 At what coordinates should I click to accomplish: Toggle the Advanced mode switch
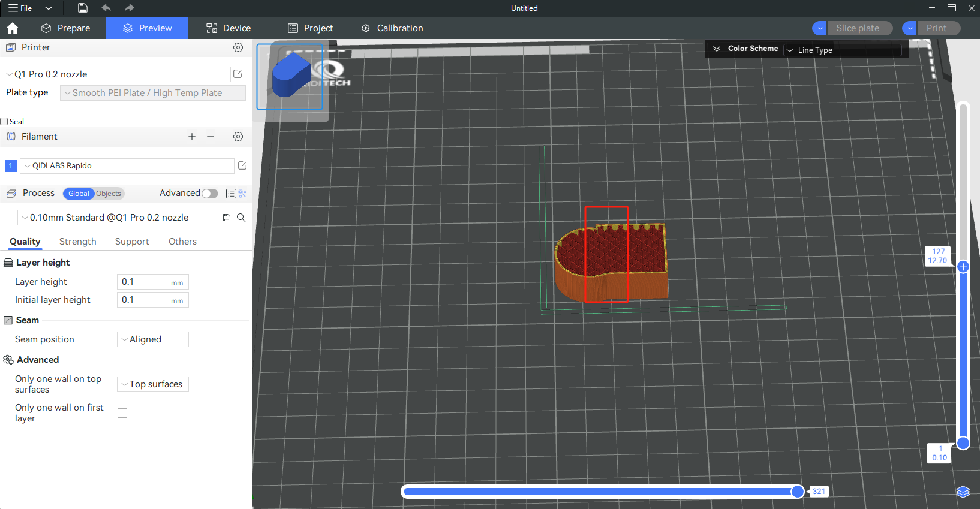click(209, 193)
